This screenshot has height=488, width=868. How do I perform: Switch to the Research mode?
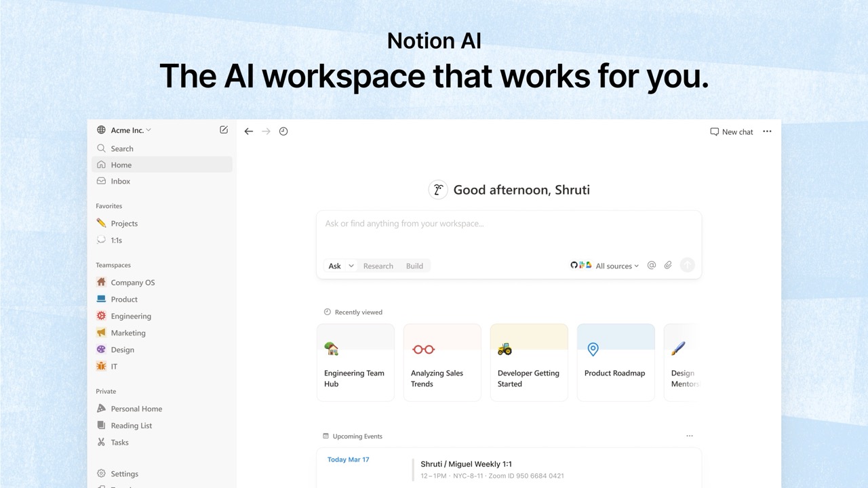pos(378,266)
